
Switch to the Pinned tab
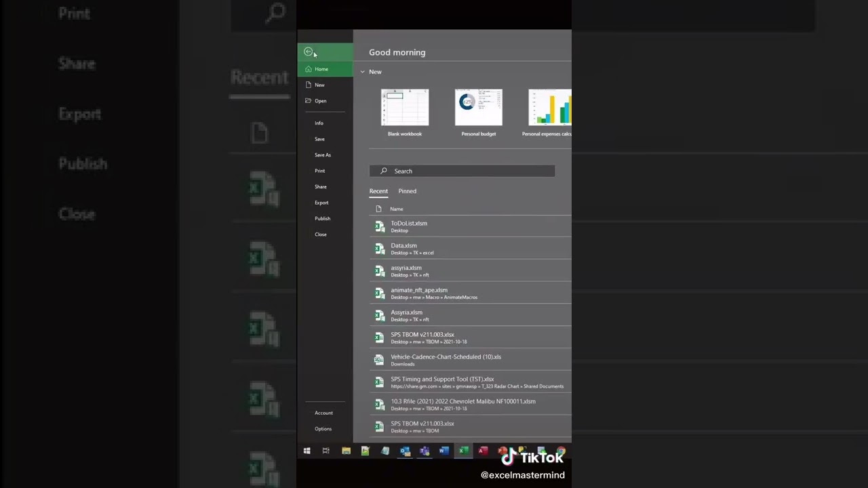(x=408, y=191)
